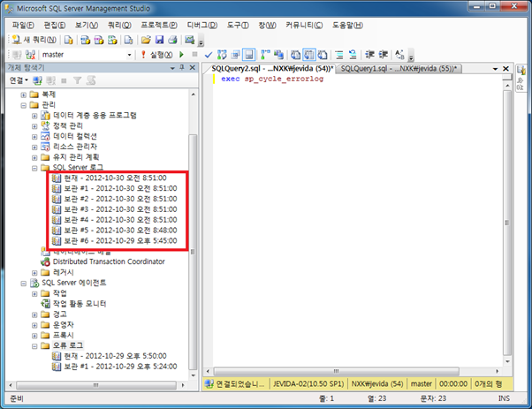Open the 보기(V) menu
This screenshot has width=532, height=409.
(x=87, y=25)
